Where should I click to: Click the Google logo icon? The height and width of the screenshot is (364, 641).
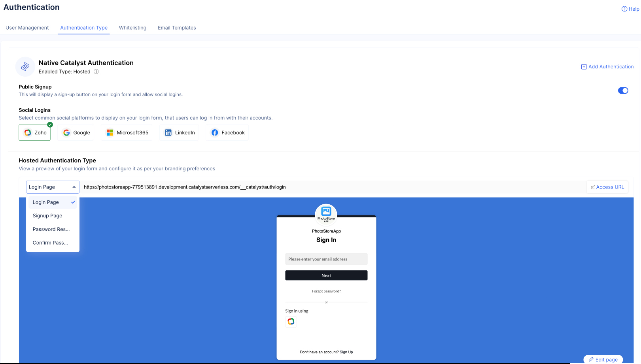(66, 133)
